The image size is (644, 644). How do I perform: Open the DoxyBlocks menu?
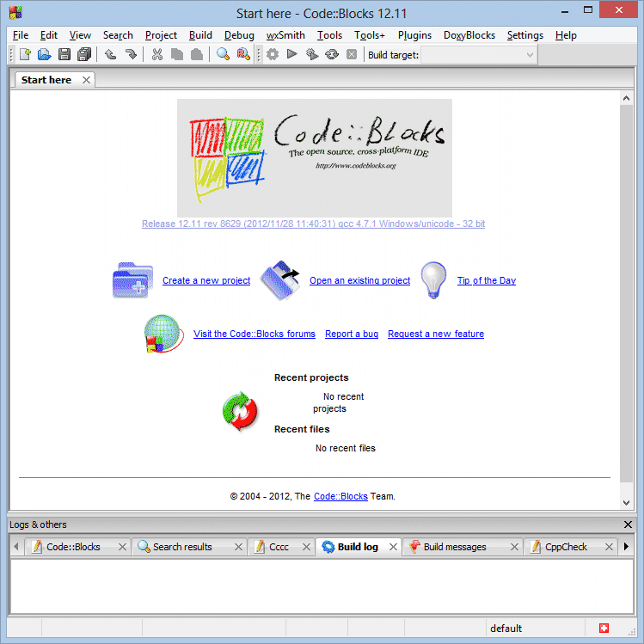click(x=469, y=35)
